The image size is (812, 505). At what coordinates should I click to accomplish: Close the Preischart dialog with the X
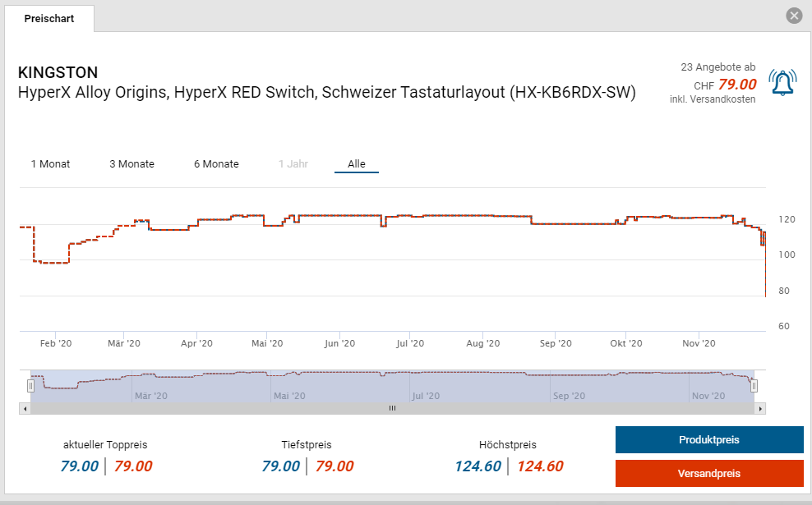pyautogui.click(x=793, y=16)
